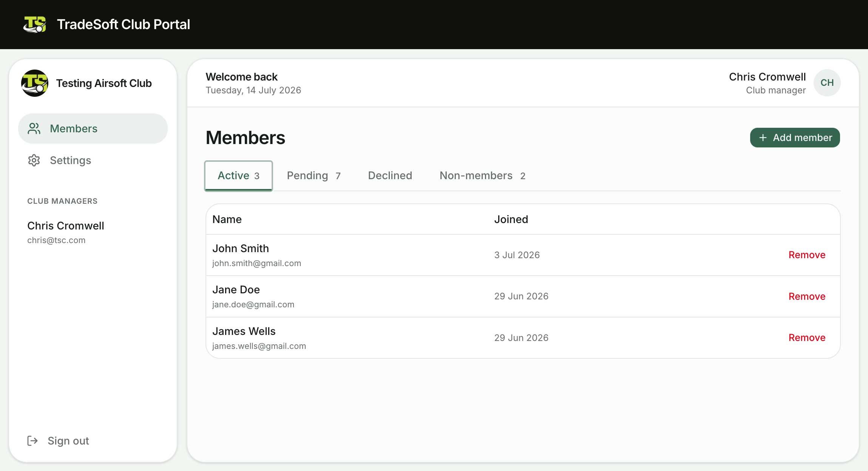Screen dimensions: 868x471
Task: Click the TradeSoft logo in the header
Action: pos(35,25)
